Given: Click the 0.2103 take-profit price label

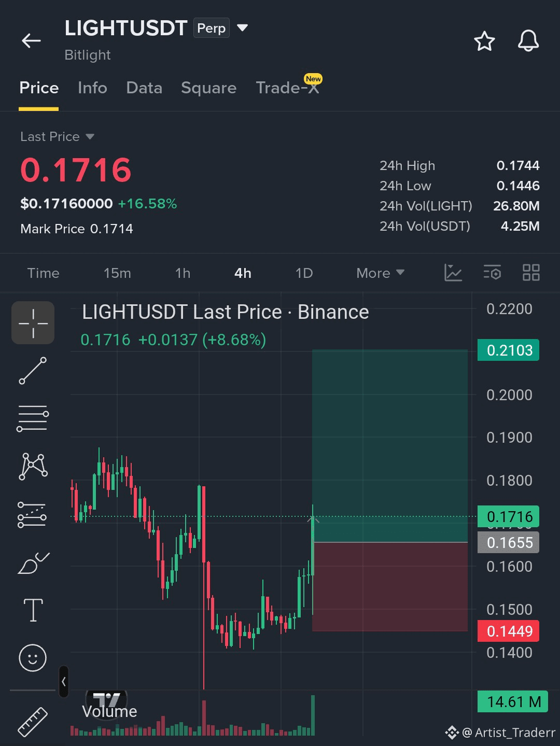Looking at the screenshot, I should [x=509, y=350].
